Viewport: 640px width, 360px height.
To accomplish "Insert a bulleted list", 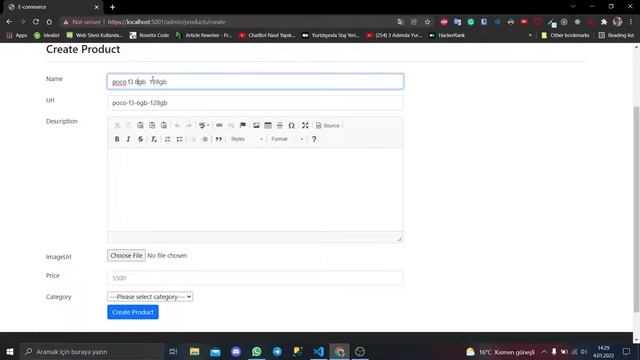I will point(180,139).
